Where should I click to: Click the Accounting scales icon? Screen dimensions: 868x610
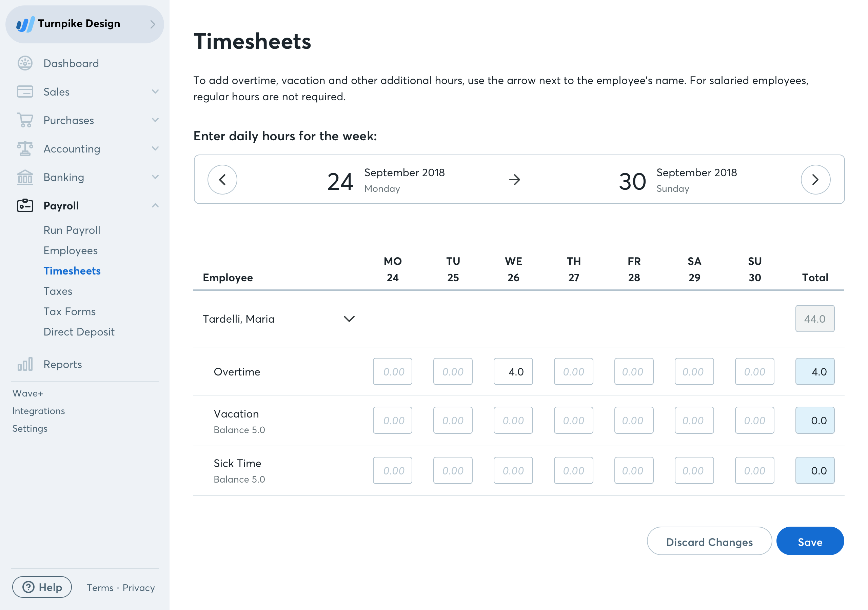[x=25, y=148]
